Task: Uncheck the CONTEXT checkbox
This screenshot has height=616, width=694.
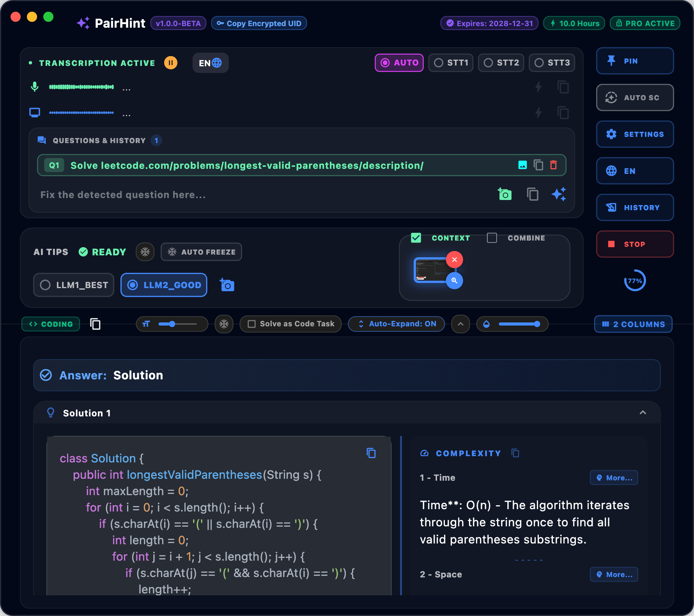Action: tap(416, 238)
